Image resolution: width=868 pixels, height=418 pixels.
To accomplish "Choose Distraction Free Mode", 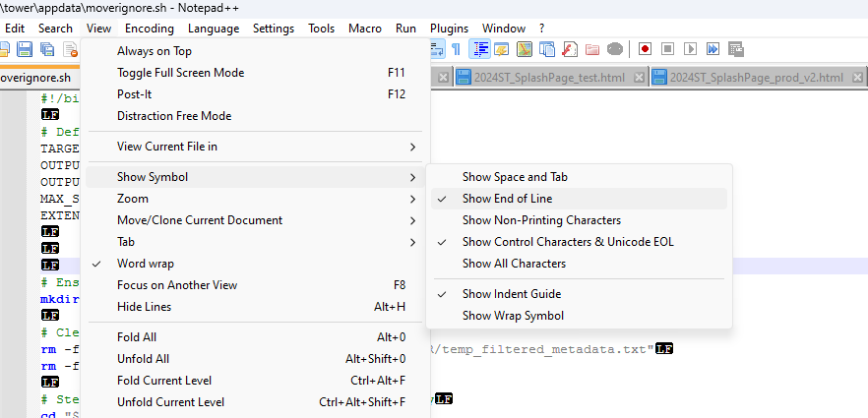I will [x=254, y=115].
